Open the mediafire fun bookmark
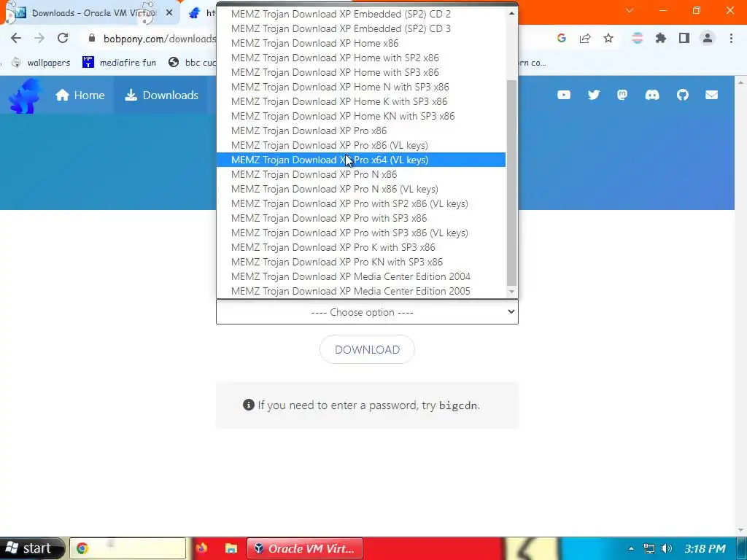 pyautogui.click(x=119, y=63)
